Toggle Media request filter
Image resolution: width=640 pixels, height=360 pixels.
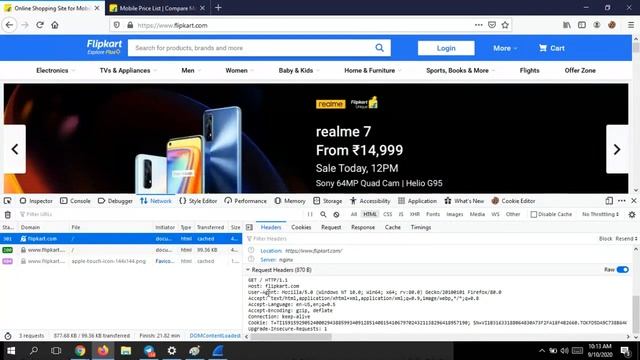(477, 214)
